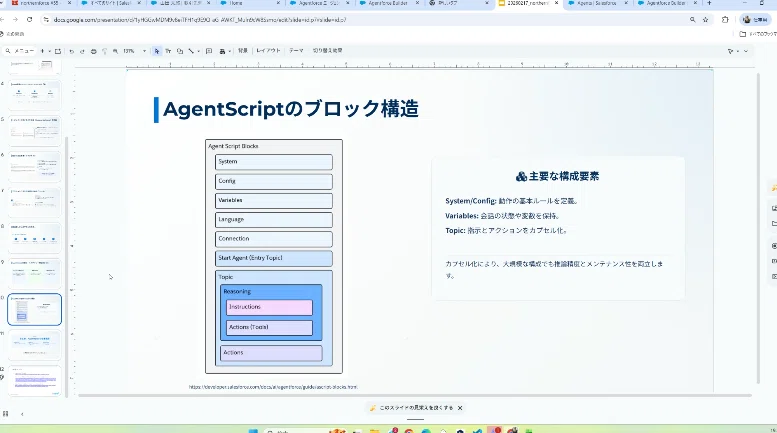Click the slide title AgentScriptのブロック構造
777x433 pixels.
pos(291,109)
